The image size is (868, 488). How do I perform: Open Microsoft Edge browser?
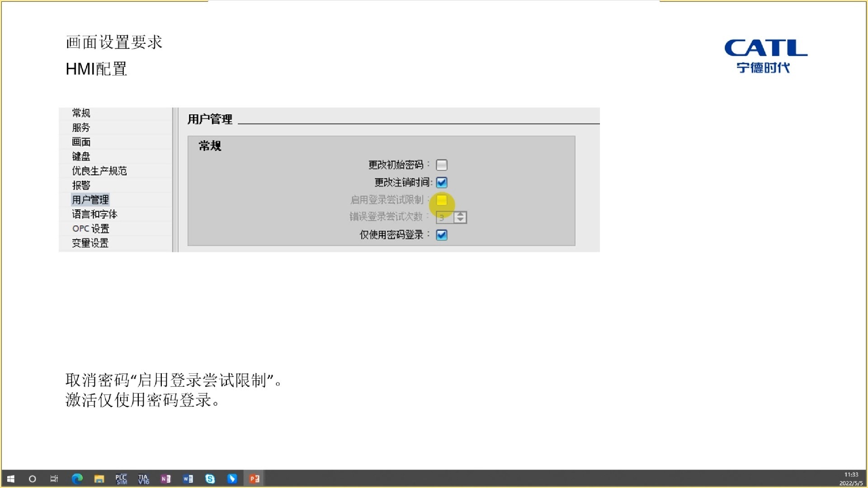77,479
